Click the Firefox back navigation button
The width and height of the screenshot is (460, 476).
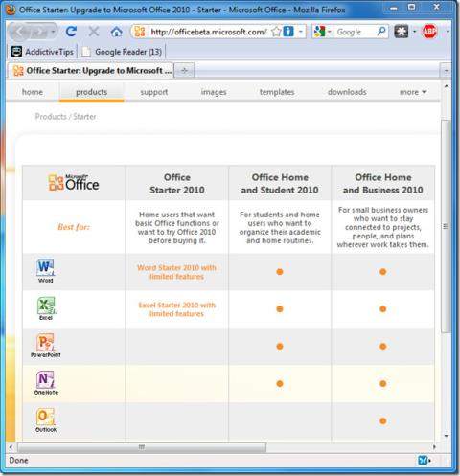[x=19, y=32]
